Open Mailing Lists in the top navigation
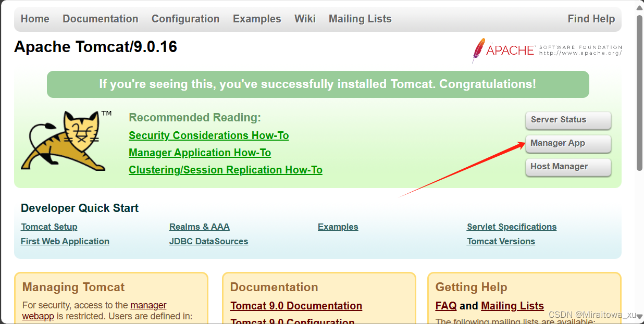The height and width of the screenshot is (324, 644). (360, 19)
